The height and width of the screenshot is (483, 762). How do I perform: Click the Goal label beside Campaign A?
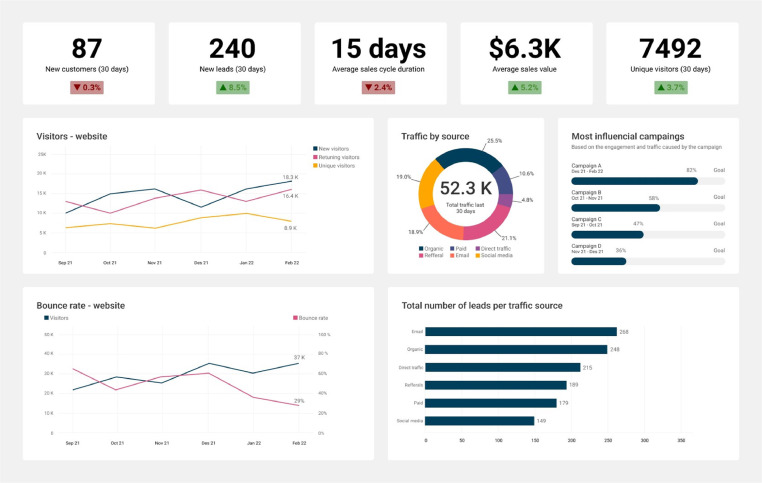(x=719, y=170)
